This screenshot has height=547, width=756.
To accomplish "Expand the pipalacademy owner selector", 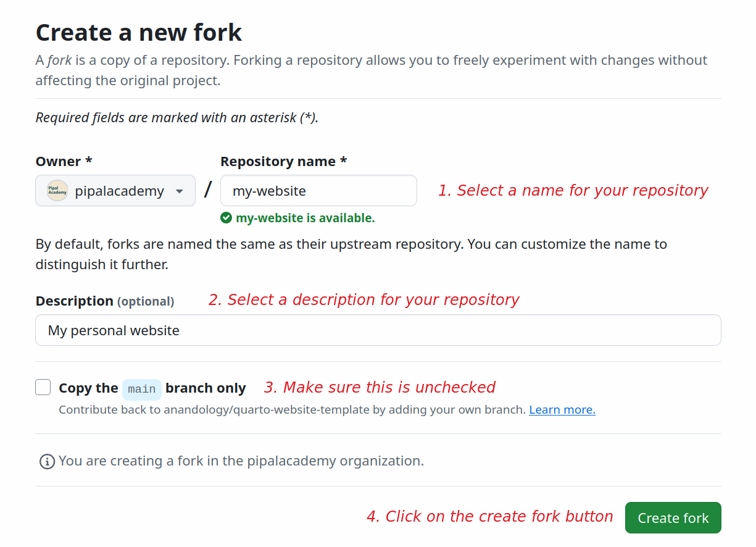I will [x=115, y=191].
